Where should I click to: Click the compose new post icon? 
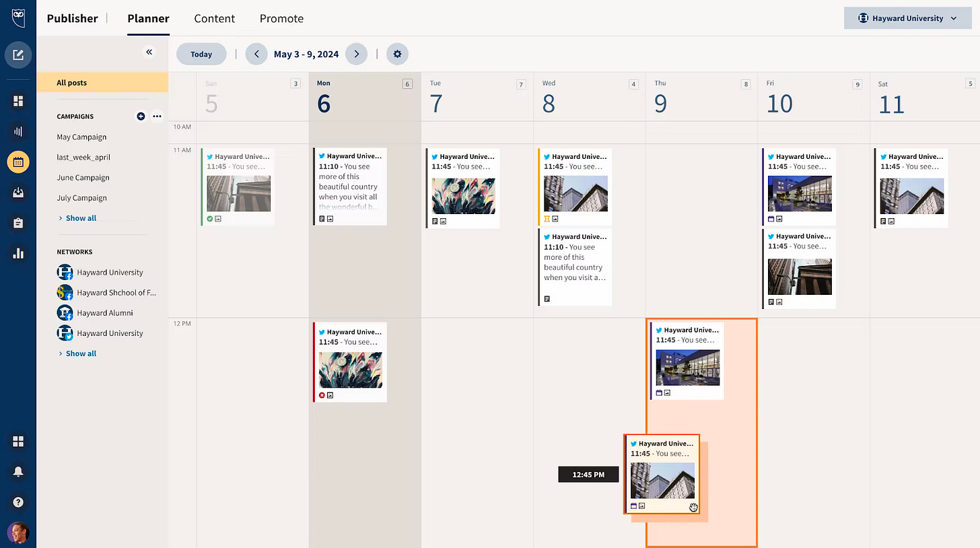(18, 55)
